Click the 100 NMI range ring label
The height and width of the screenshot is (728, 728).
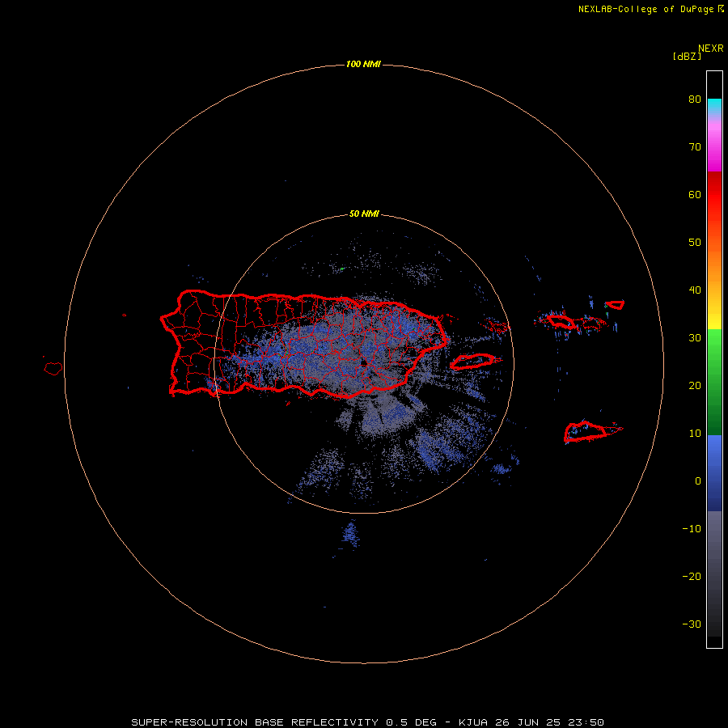coord(363,64)
